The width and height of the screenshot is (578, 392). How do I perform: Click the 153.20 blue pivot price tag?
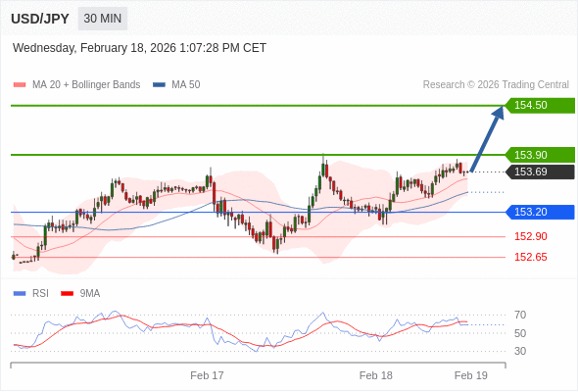540,212
